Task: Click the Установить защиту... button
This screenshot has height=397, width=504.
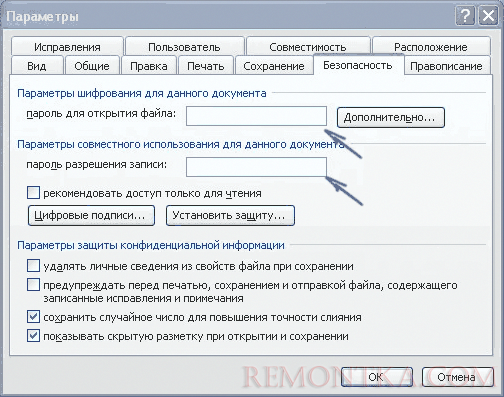Action: pos(230,216)
